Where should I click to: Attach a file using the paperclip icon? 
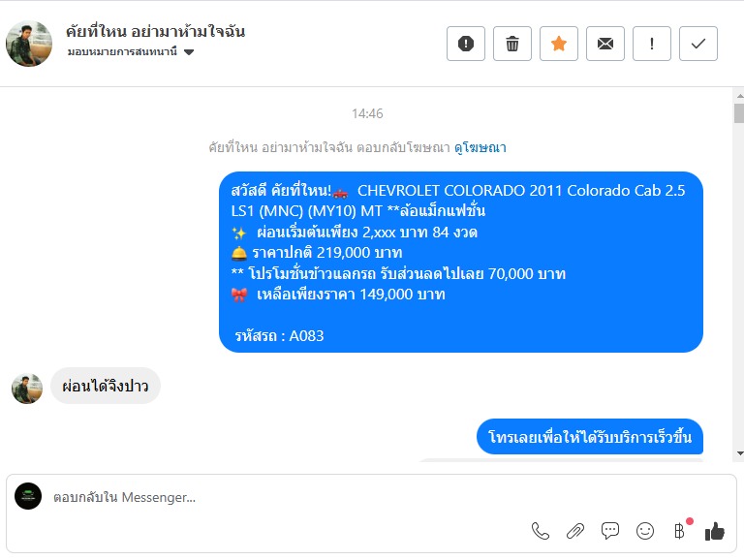(575, 531)
